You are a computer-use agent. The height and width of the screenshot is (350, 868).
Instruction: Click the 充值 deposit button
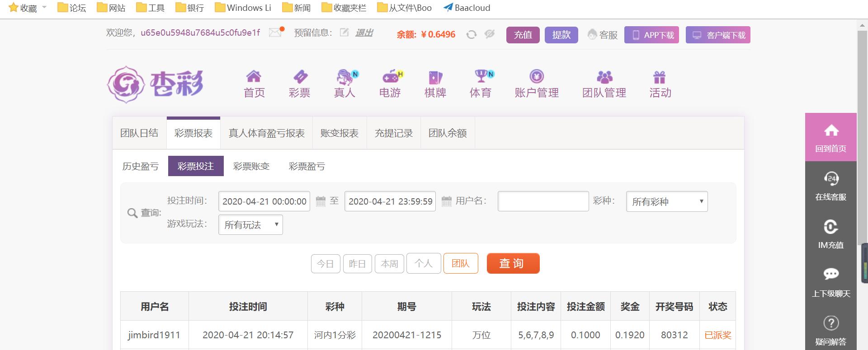coord(523,35)
